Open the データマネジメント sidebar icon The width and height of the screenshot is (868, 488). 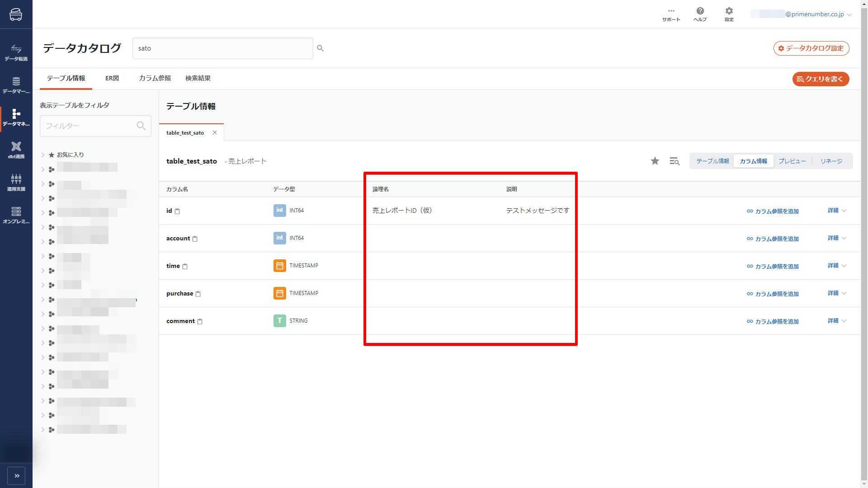(16, 117)
